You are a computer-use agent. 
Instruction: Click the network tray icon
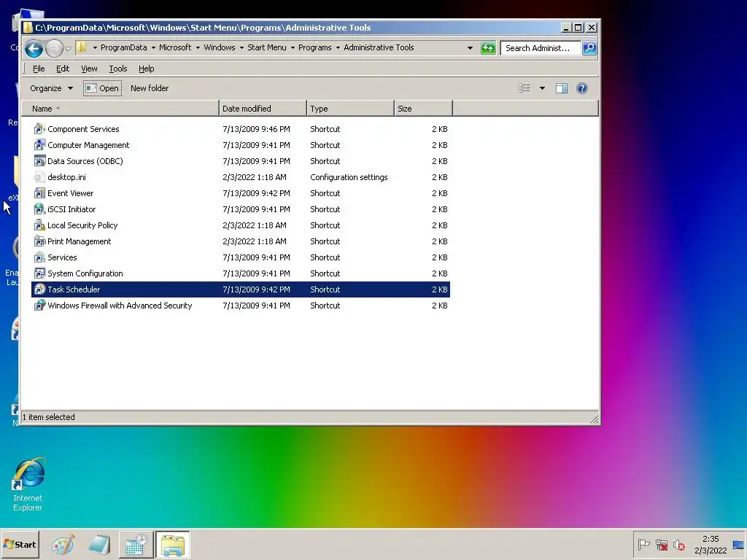(661, 544)
